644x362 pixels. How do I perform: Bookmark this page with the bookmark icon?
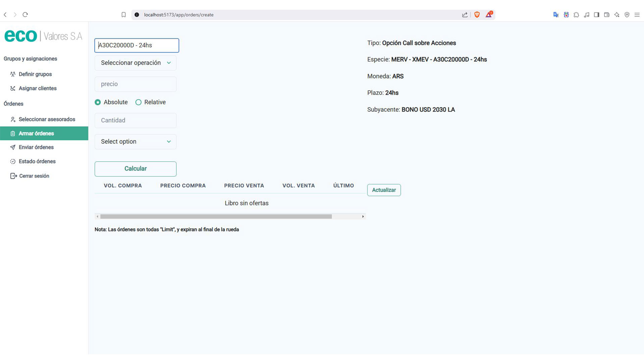[123, 15]
